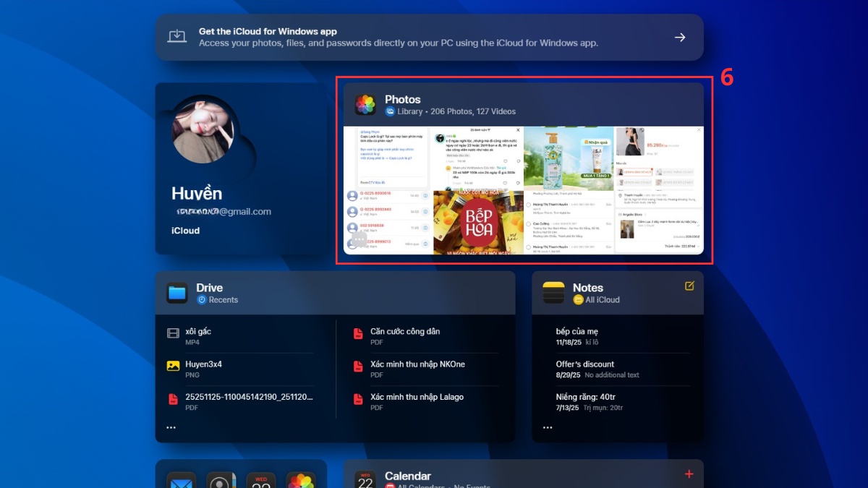Click the Library icon under Photos title
The image size is (868, 488).
[390, 111]
